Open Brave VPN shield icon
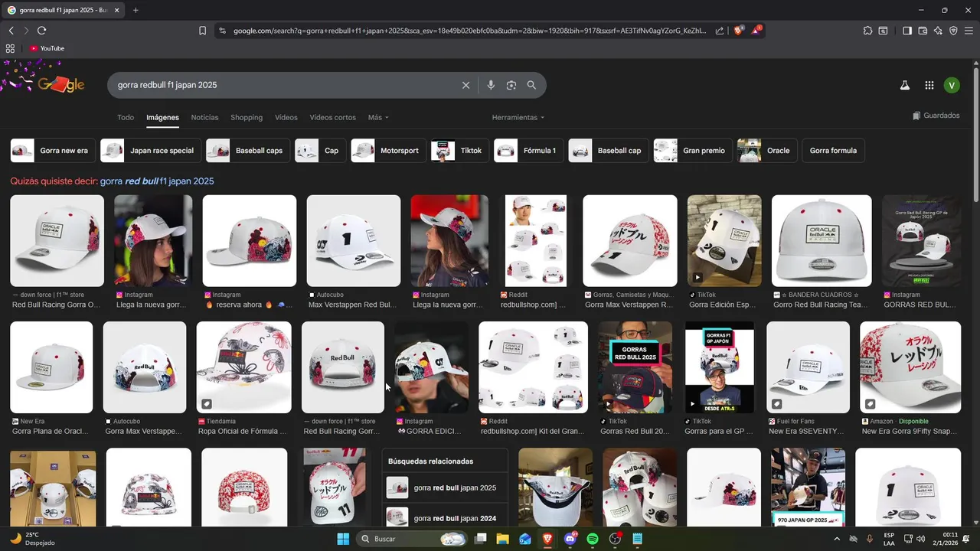Viewport: 980px width, 551px height. tap(953, 31)
